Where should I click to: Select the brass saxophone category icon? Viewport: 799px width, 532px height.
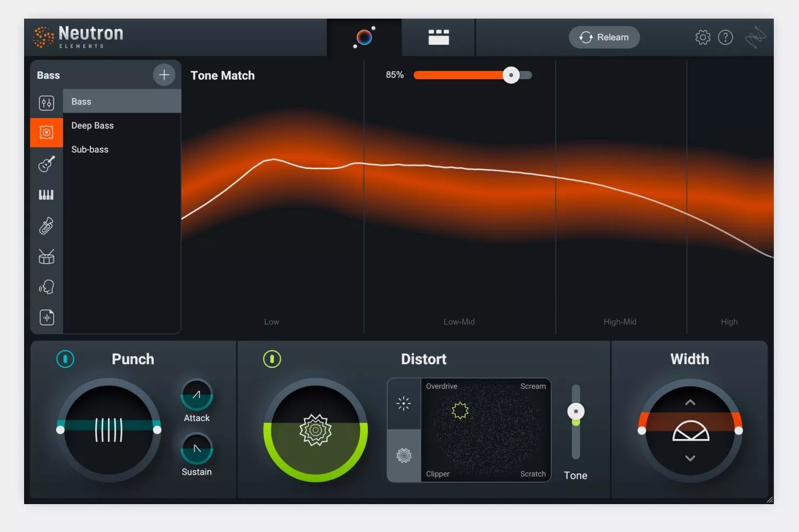[47, 226]
